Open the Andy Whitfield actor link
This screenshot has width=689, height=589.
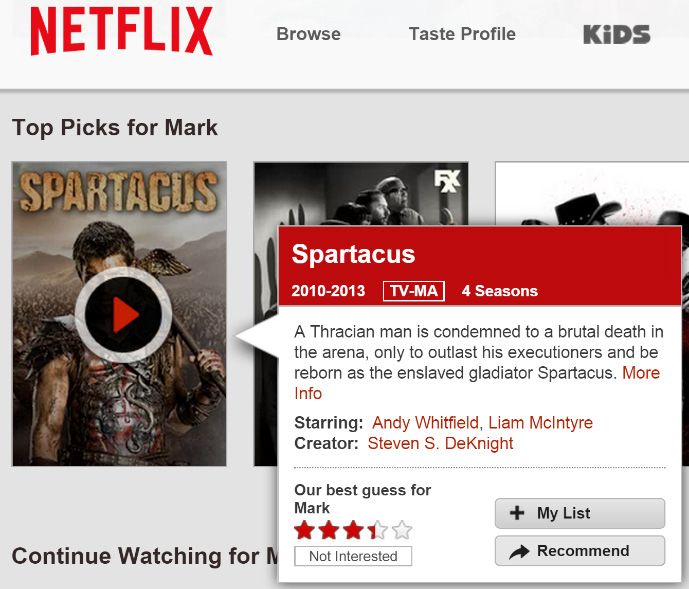tap(425, 422)
